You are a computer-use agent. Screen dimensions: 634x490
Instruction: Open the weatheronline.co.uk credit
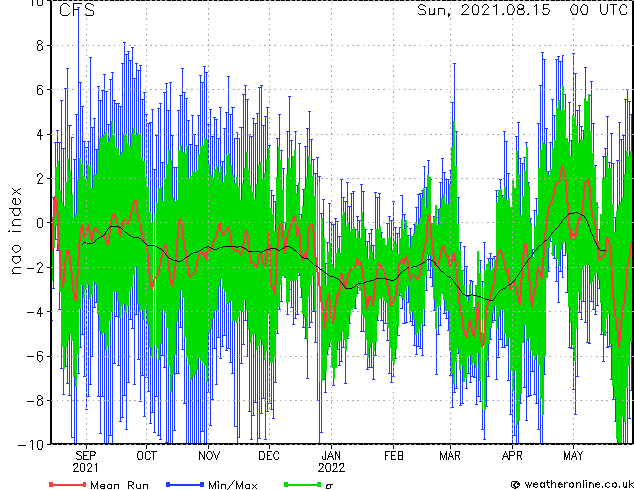pos(573,484)
